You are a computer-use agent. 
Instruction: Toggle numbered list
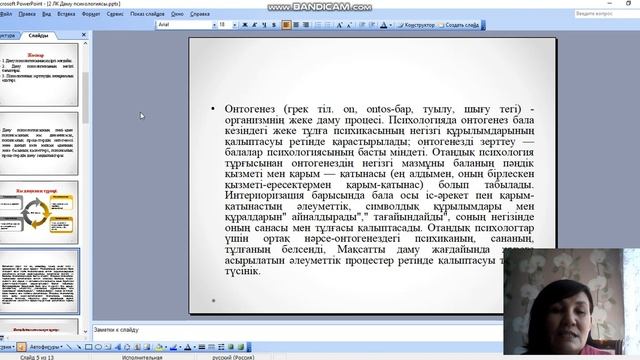point(318,25)
